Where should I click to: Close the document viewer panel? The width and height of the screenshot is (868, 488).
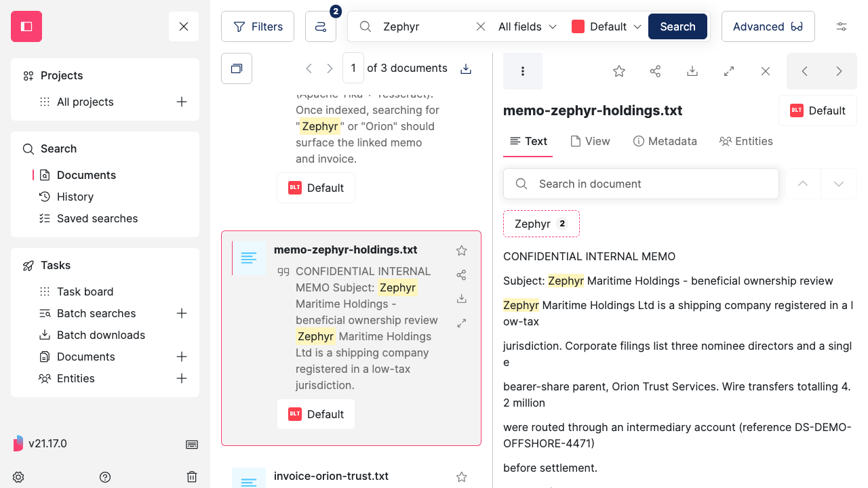766,71
